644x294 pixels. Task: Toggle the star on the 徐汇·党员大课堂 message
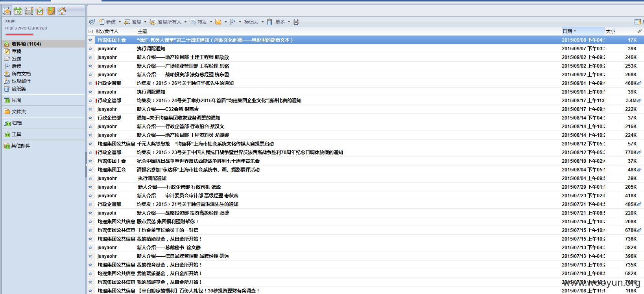(x=90, y=40)
